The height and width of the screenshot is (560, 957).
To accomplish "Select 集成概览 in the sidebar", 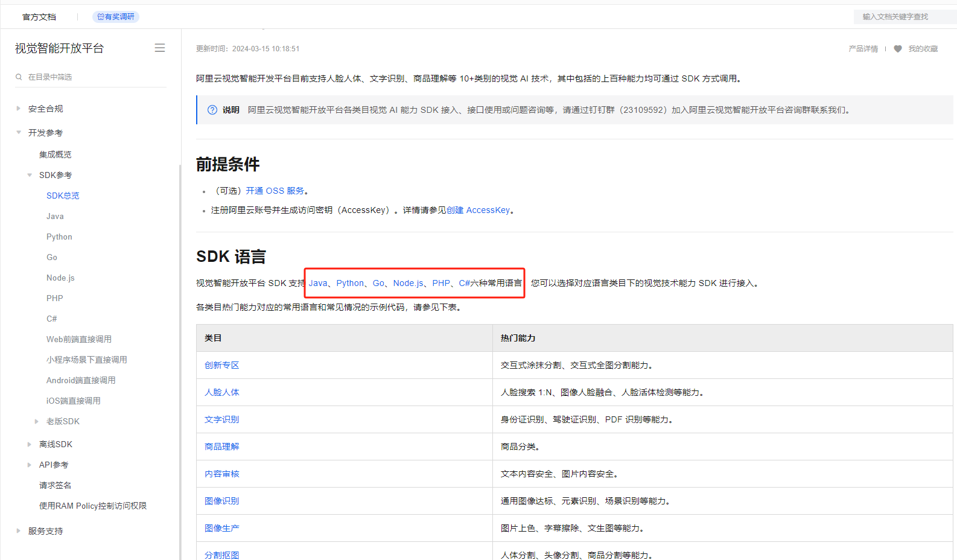I will pyautogui.click(x=56, y=154).
